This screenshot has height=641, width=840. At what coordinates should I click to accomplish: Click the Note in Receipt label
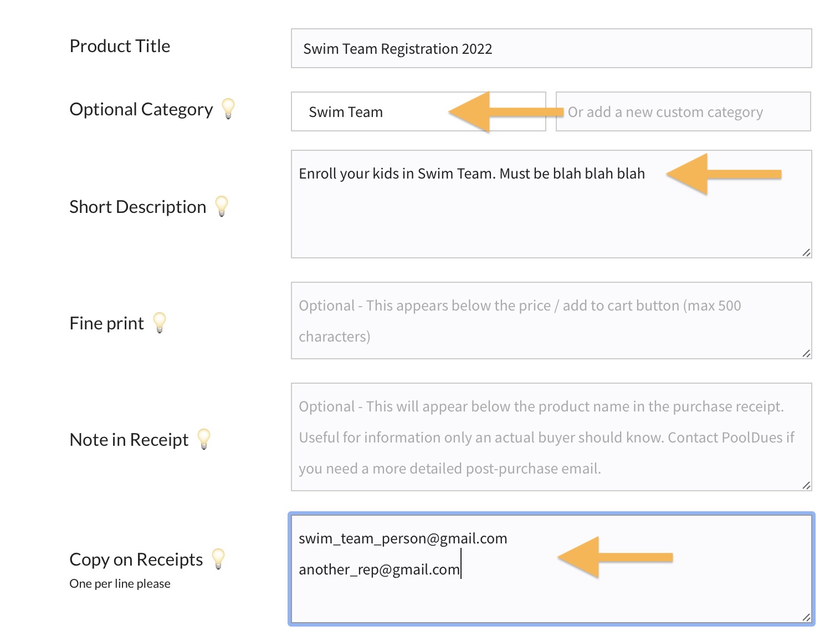pyautogui.click(x=129, y=440)
